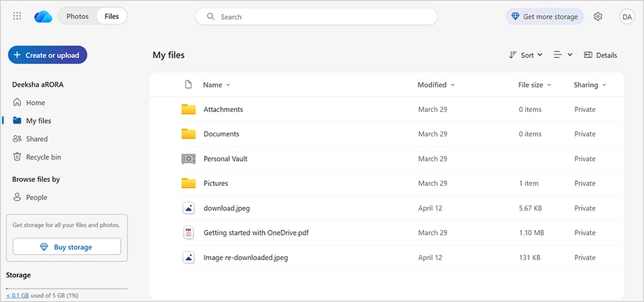Click the Personal Vault safe icon
The image size is (644, 302).
(189, 159)
